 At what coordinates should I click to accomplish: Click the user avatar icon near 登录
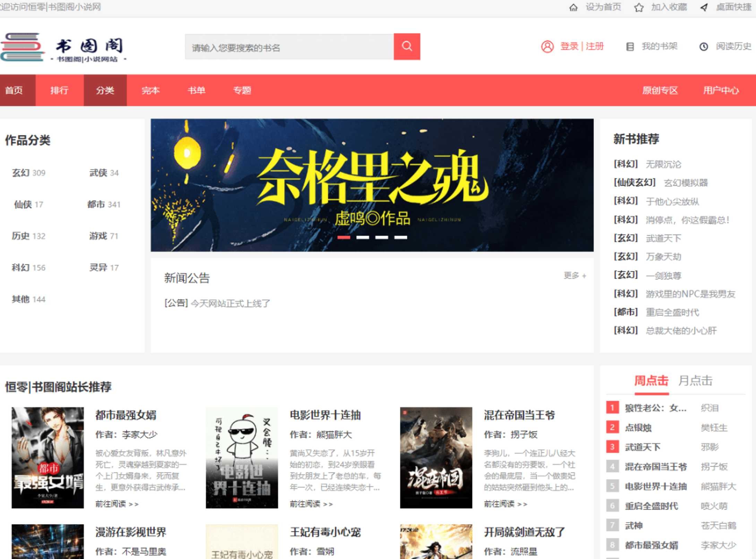tap(547, 46)
